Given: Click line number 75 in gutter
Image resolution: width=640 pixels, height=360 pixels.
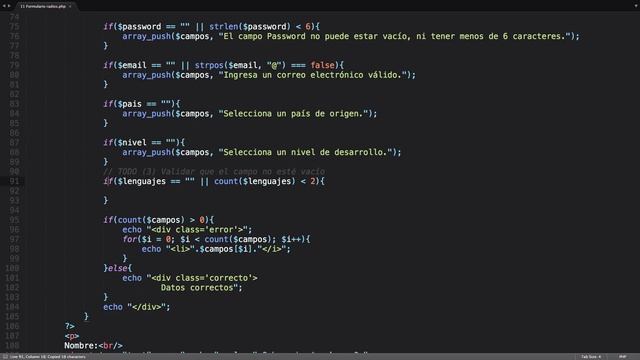Looking at the screenshot, I should (14, 27).
